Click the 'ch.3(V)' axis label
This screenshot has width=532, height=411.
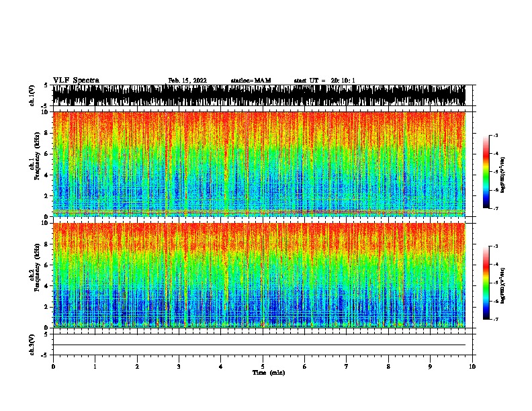tap(32, 345)
